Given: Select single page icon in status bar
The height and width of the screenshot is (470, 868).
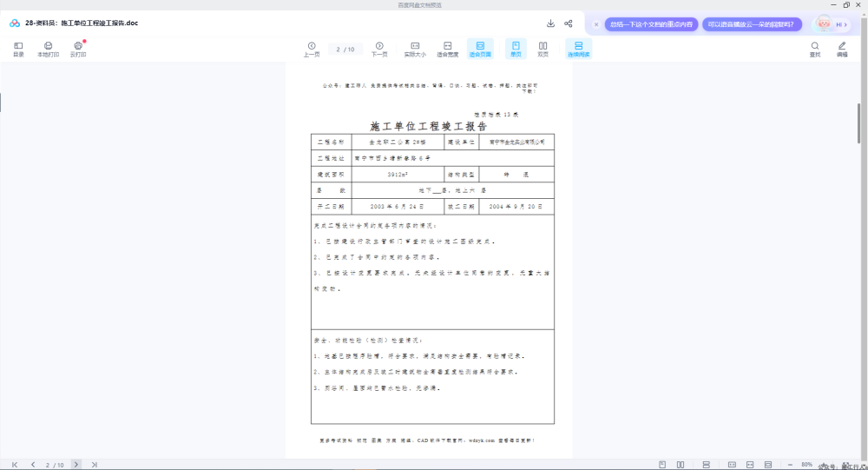Looking at the screenshot, I should (x=662, y=465).
